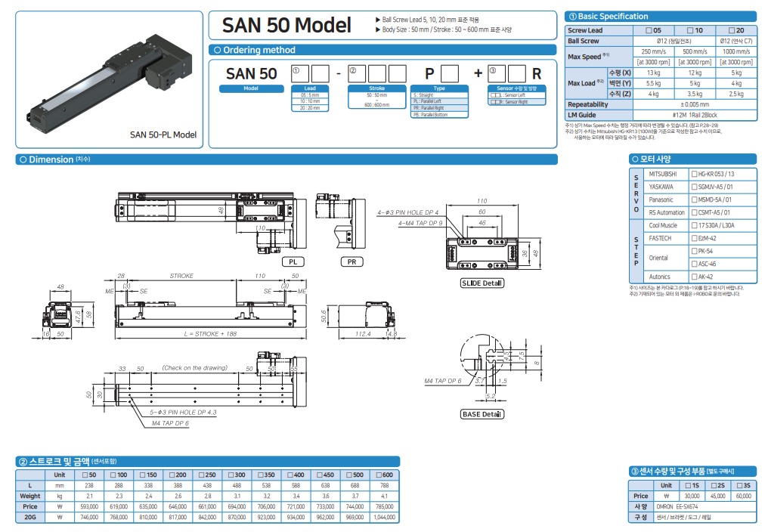This screenshot has width=768, height=532.
Task: Check the Yaskawa SGMJV-A5 / 01 motor box
Action: [x=694, y=187]
